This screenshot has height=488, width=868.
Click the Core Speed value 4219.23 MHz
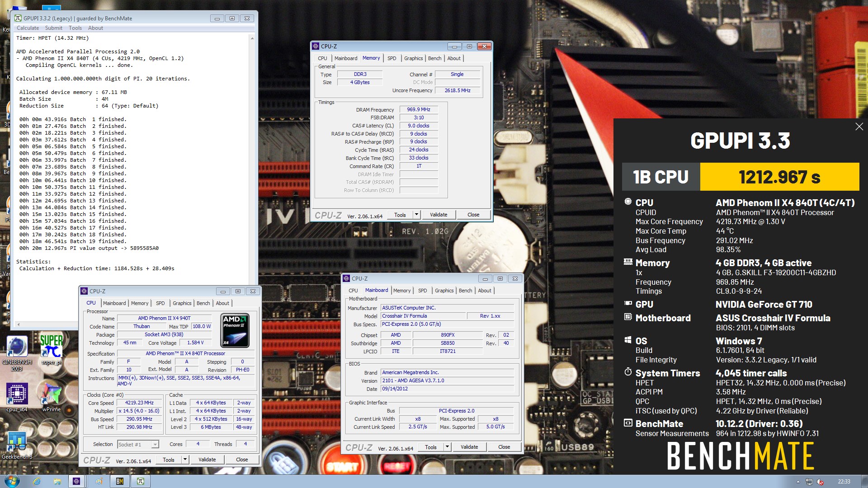tap(139, 403)
